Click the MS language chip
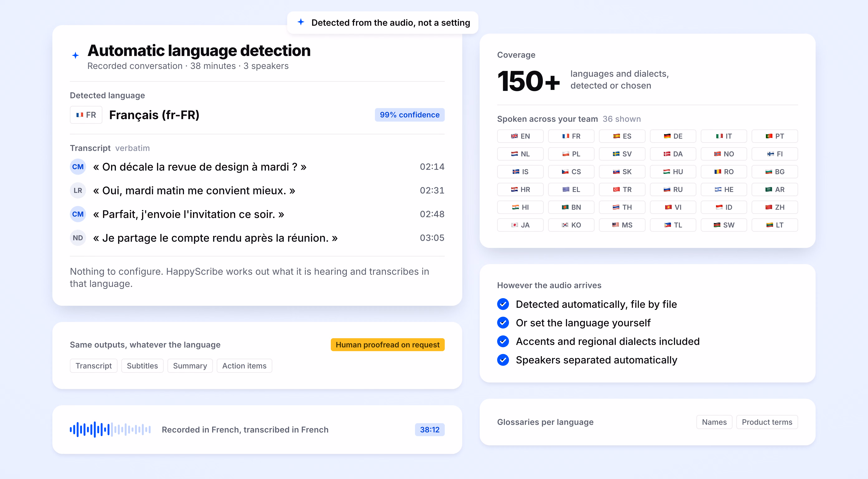 coord(622,225)
